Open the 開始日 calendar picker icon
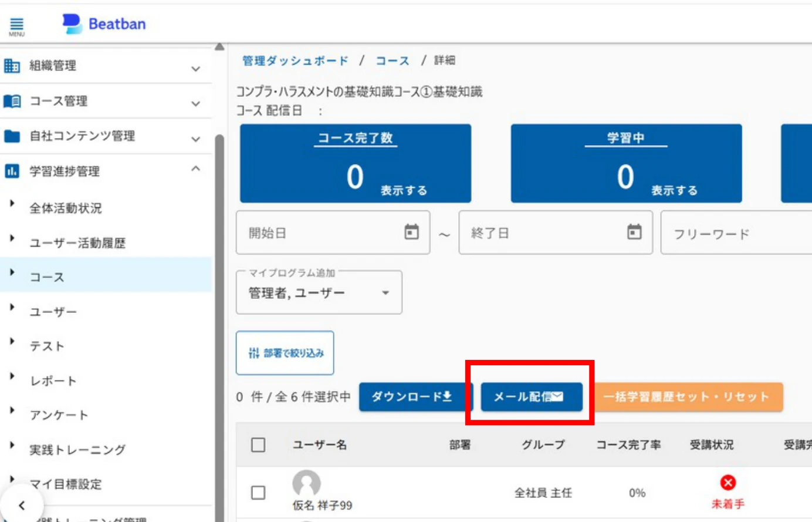 (412, 232)
